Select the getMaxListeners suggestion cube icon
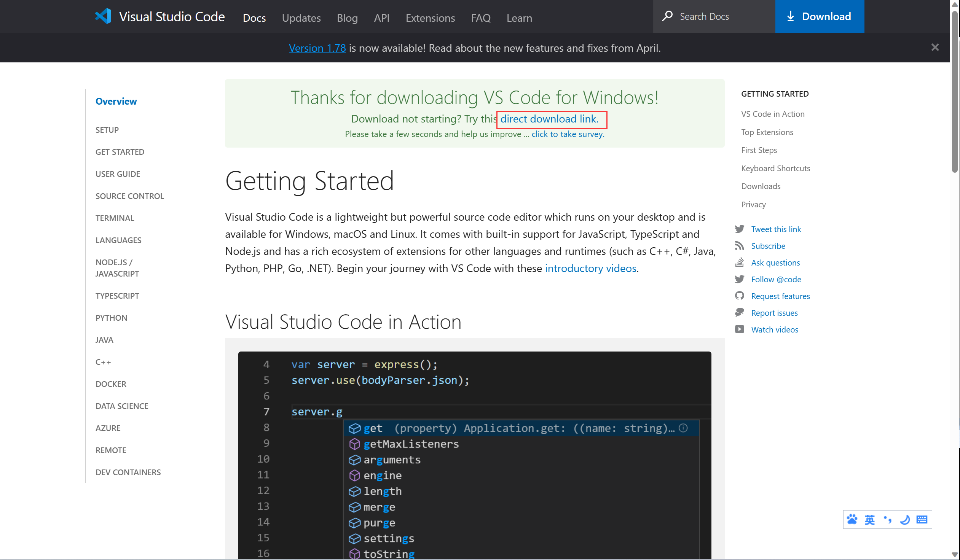The width and height of the screenshot is (960, 560). coord(354,444)
